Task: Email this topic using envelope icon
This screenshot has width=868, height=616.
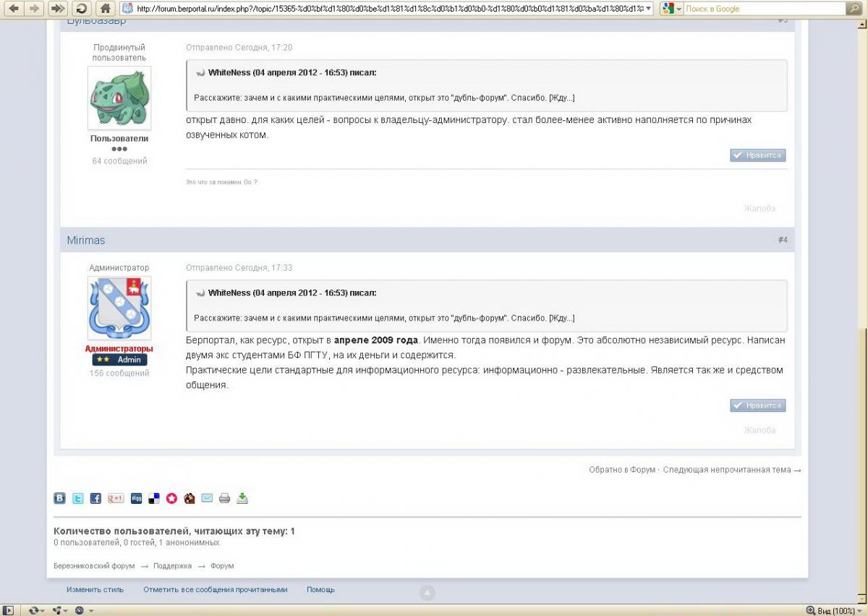Action: (207, 499)
